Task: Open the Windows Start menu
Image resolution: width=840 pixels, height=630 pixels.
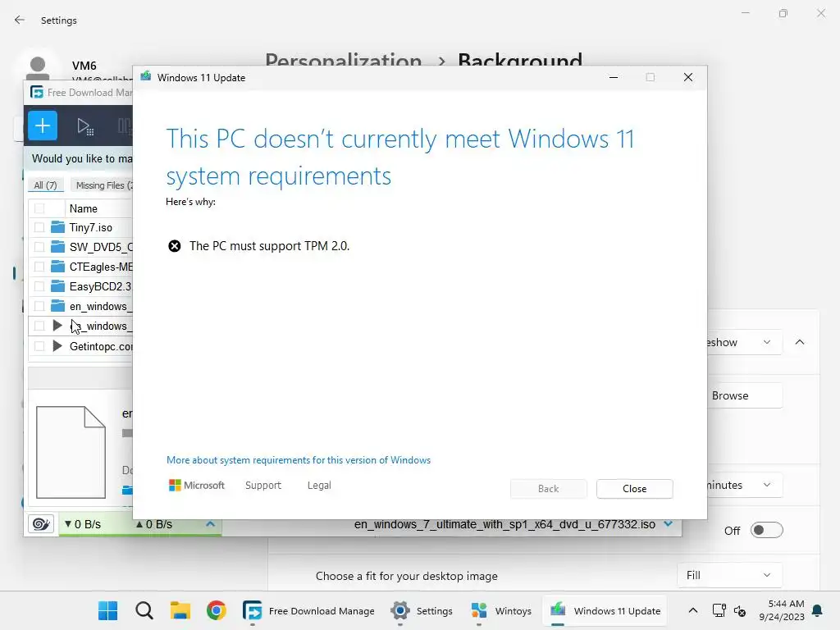Action: click(107, 610)
